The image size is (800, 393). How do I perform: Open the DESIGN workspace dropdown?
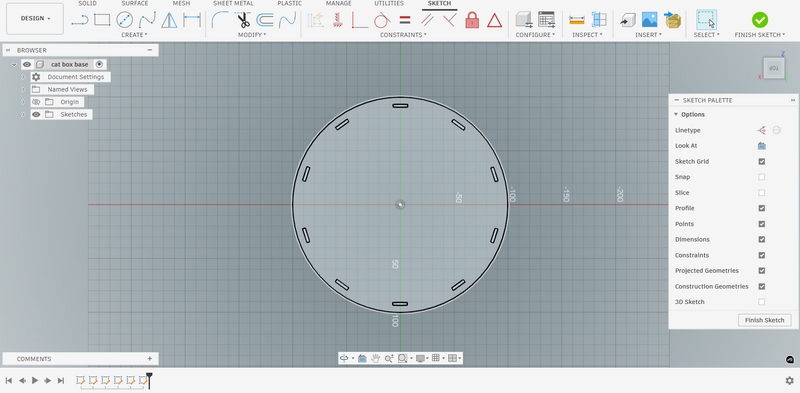35,18
